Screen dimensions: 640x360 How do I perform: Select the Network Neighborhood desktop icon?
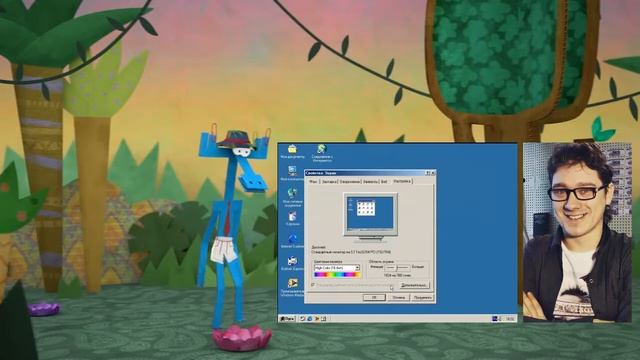click(x=292, y=198)
